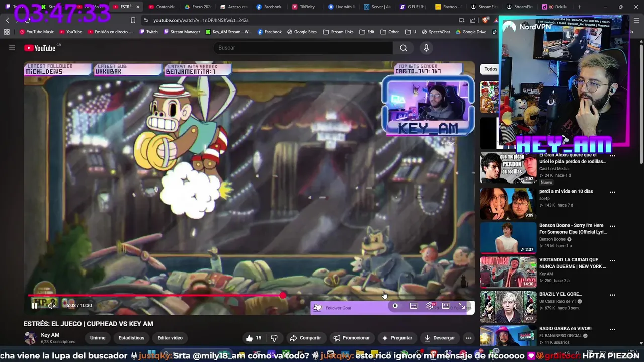Screen dimensions: 644x362
Task: Open YouTube Music bookmark
Action: pyautogui.click(x=37, y=32)
